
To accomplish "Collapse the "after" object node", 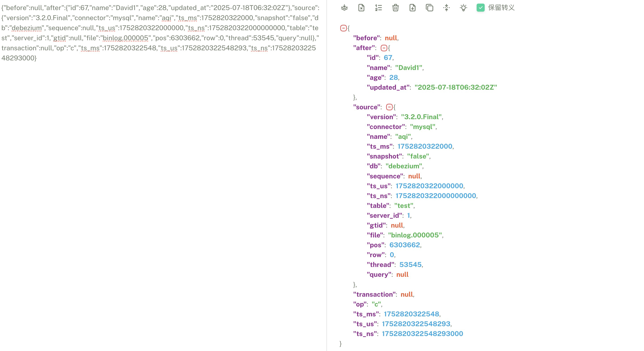I will [x=384, y=48].
